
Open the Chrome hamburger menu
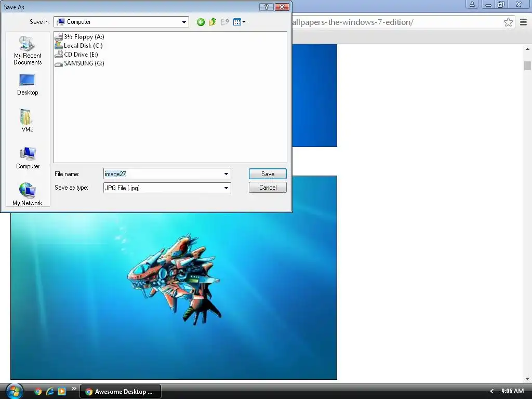[x=523, y=22]
